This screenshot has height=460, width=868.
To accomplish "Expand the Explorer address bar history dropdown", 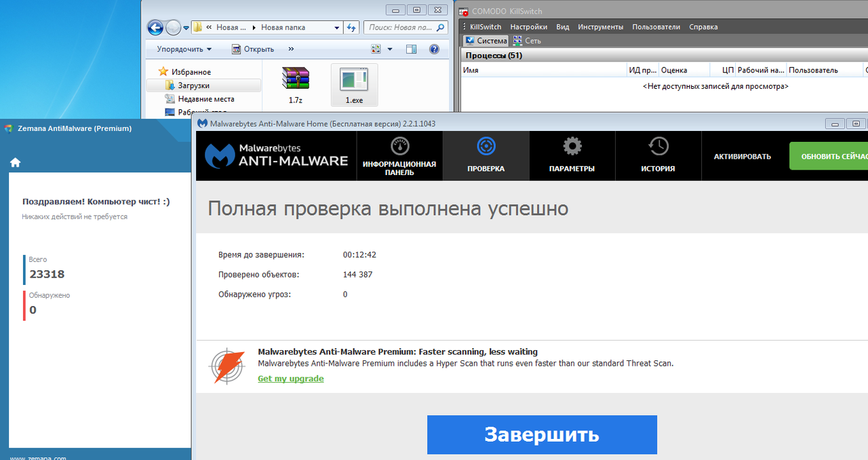I will coord(337,28).
